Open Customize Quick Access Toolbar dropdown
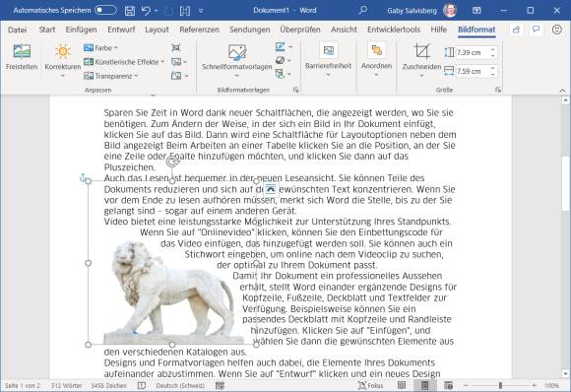The image size is (571, 392). coord(201,11)
